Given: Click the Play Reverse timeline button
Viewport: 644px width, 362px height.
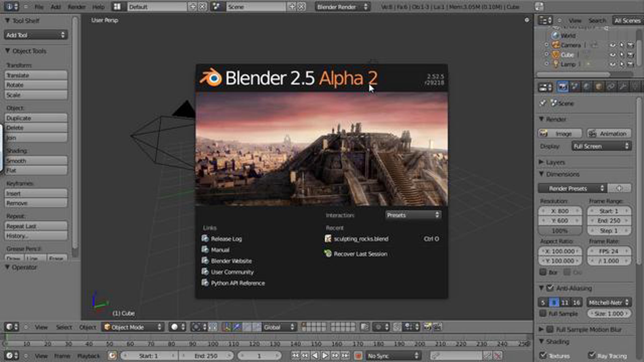Looking at the screenshot, I should point(315,356).
